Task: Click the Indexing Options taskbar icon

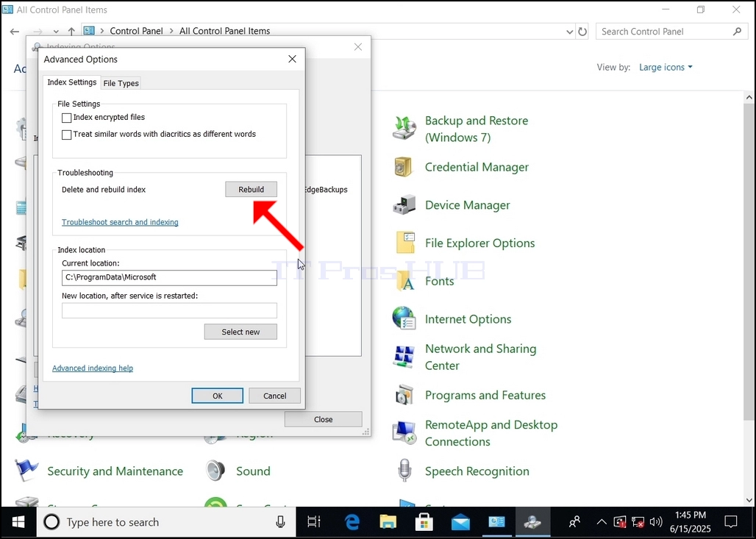Action: pyautogui.click(x=532, y=522)
